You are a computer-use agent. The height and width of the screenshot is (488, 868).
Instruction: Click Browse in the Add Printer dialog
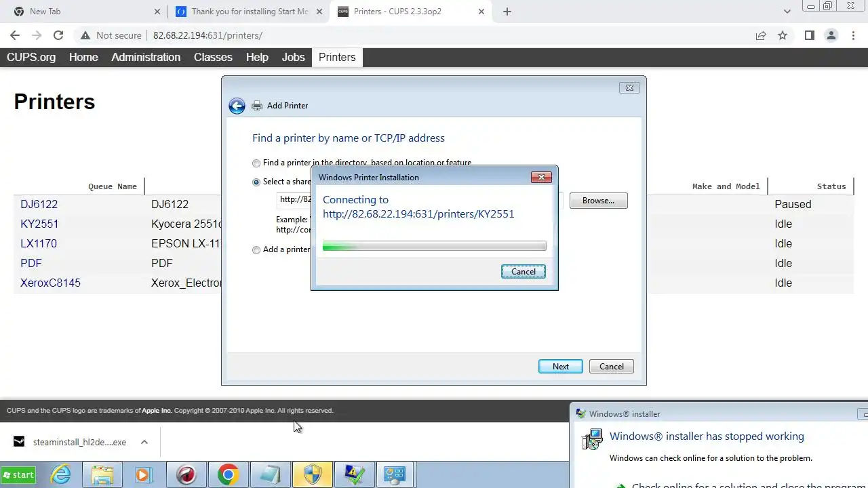coord(598,201)
